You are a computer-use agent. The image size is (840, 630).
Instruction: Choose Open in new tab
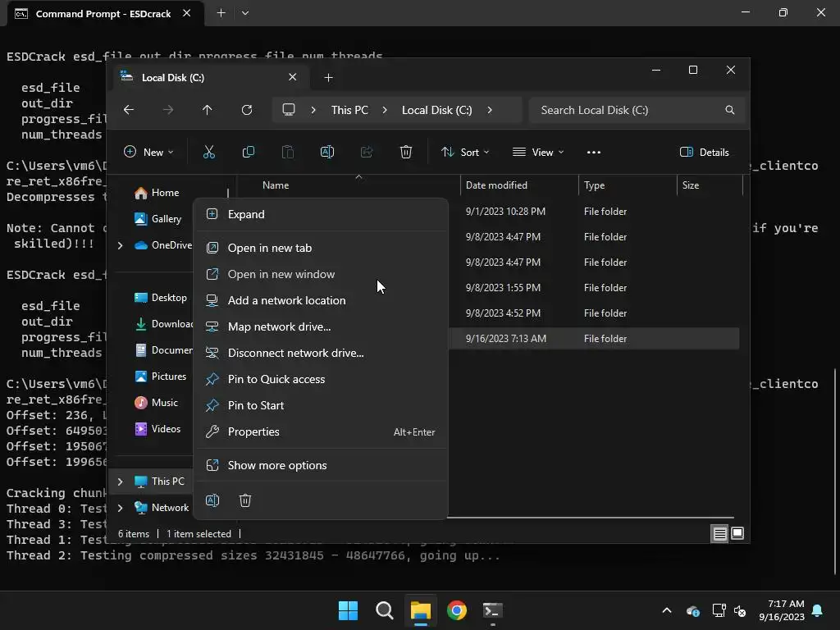pos(321,248)
